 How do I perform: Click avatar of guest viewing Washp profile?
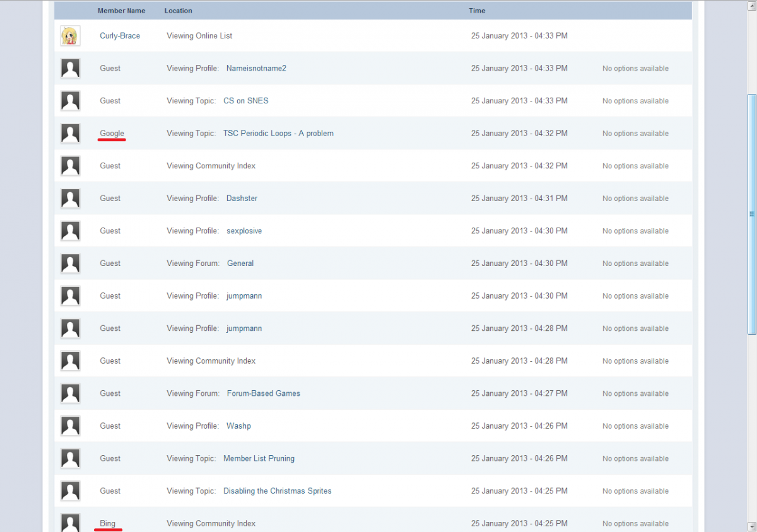click(x=70, y=426)
